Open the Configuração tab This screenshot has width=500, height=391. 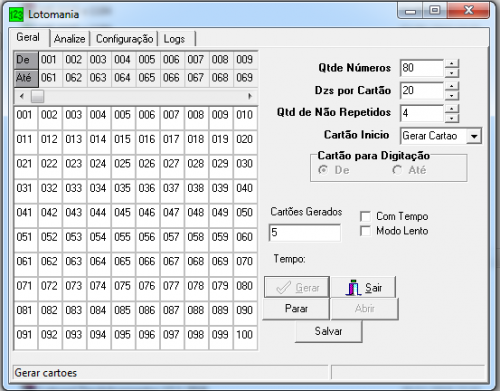(x=124, y=39)
